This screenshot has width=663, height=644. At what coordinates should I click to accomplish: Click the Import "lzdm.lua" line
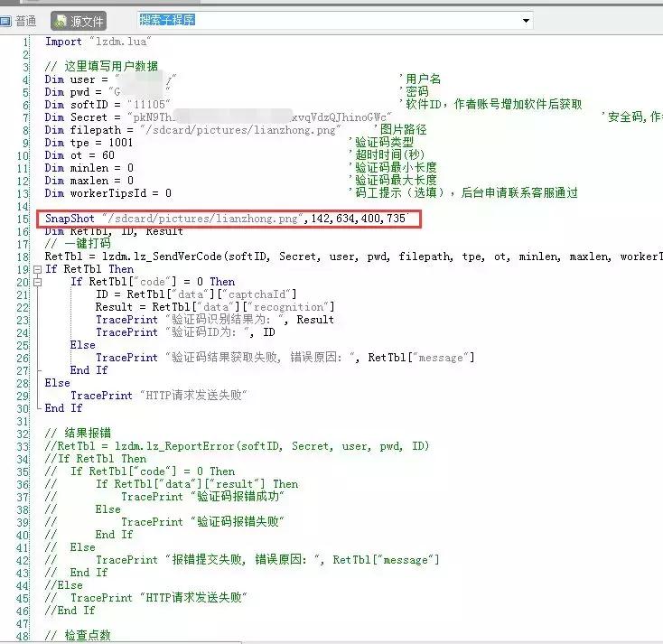pos(98,42)
